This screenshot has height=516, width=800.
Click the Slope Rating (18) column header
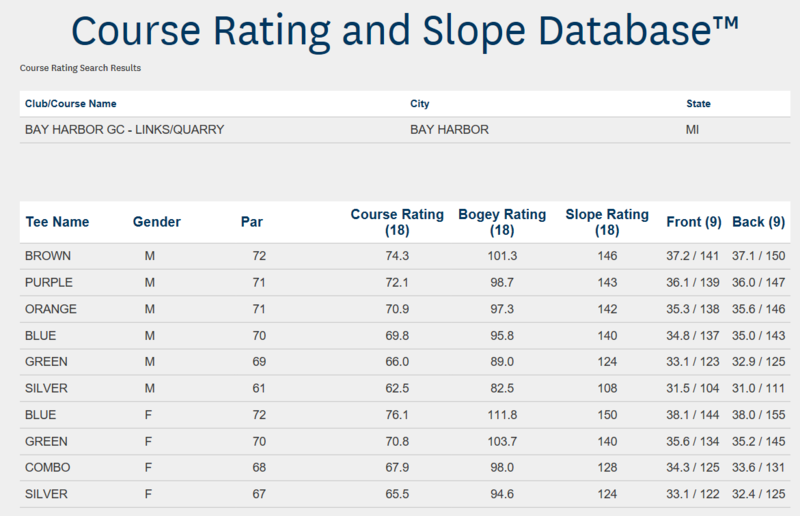pyautogui.click(x=607, y=222)
